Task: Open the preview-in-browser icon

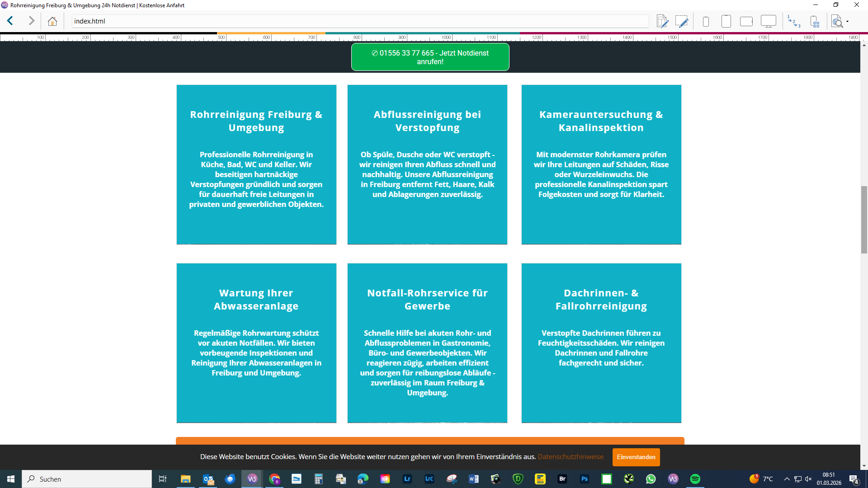Action: click(x=837, y=21)
